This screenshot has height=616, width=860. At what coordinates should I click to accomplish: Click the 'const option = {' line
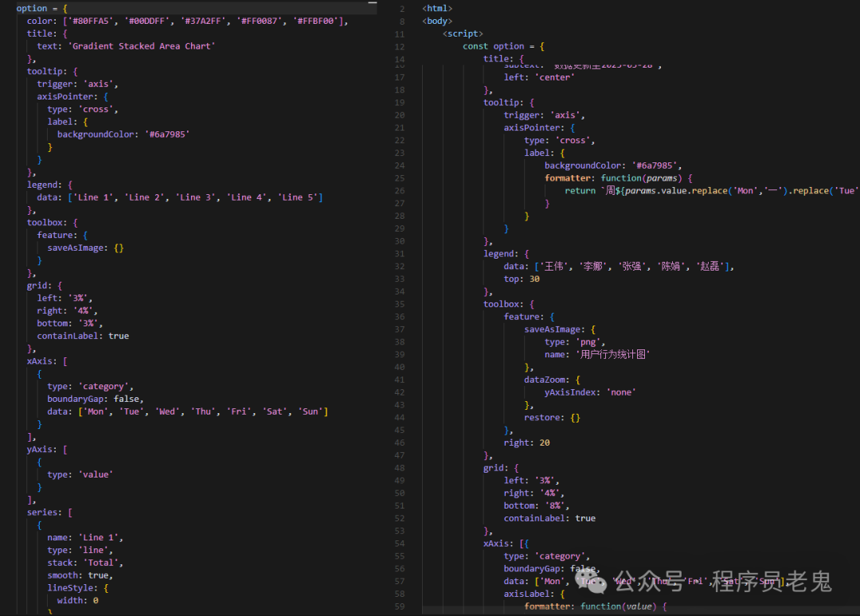click(x=503, y=46)
